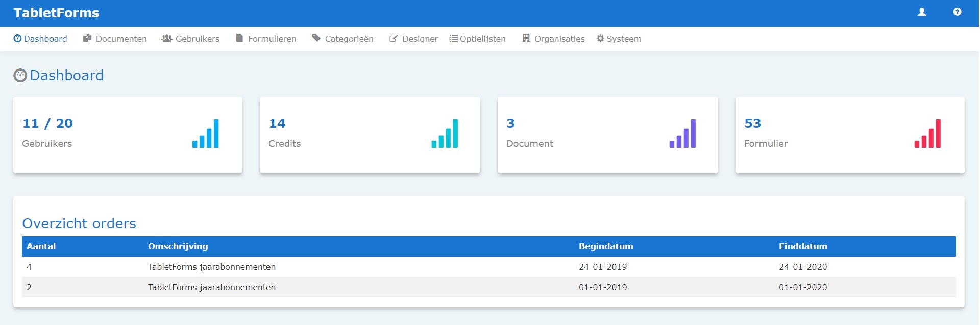The height and width of the screenshot is (325, 980).
Task: Sort by the Begindatum column header
Action: point(606,246)
